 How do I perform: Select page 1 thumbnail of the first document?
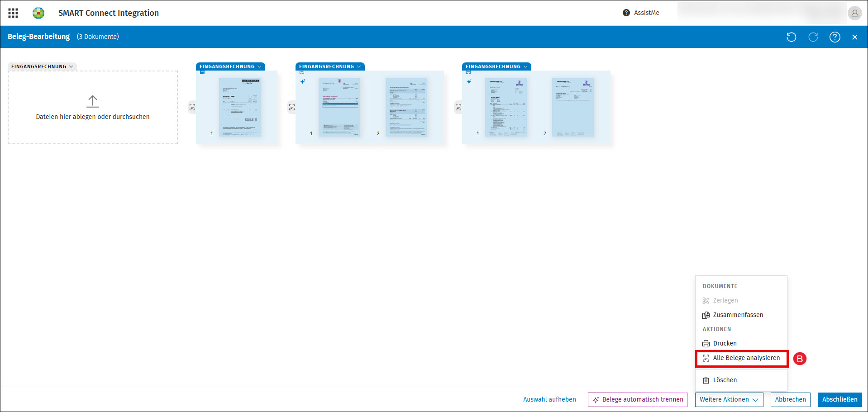pyautogui.click(x=239, y=107)
